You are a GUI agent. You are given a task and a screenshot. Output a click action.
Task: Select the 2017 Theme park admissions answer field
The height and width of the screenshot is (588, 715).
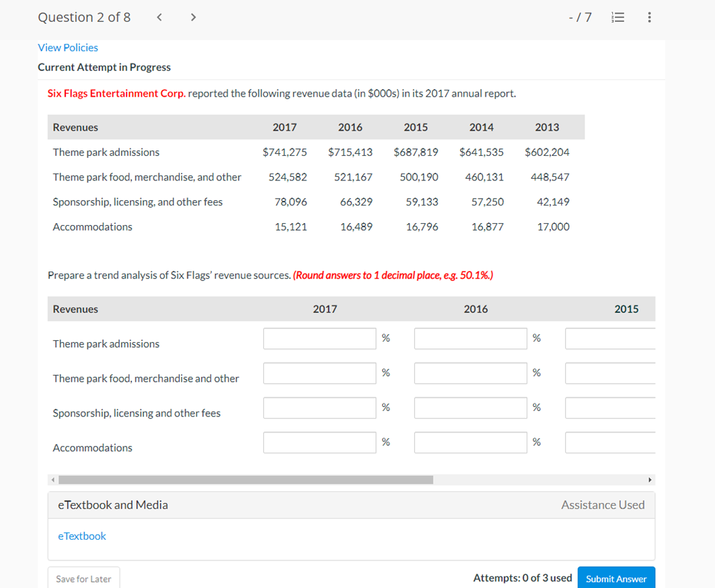tap(319, 338)
